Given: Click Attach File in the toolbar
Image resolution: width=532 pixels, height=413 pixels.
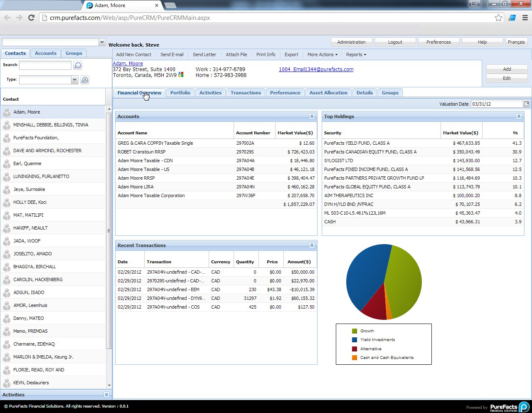Looking at the screenshot, I should coord(236,54).
